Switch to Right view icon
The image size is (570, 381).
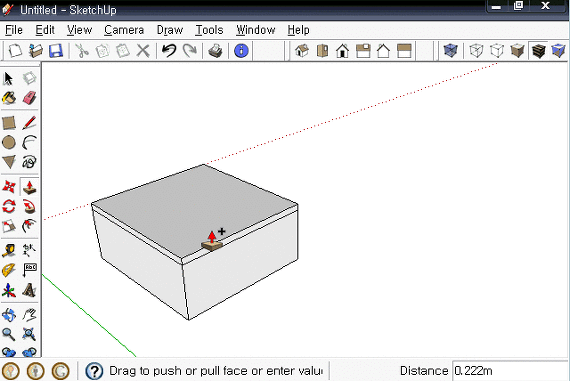pyautogui.click(x=363, y=51)
